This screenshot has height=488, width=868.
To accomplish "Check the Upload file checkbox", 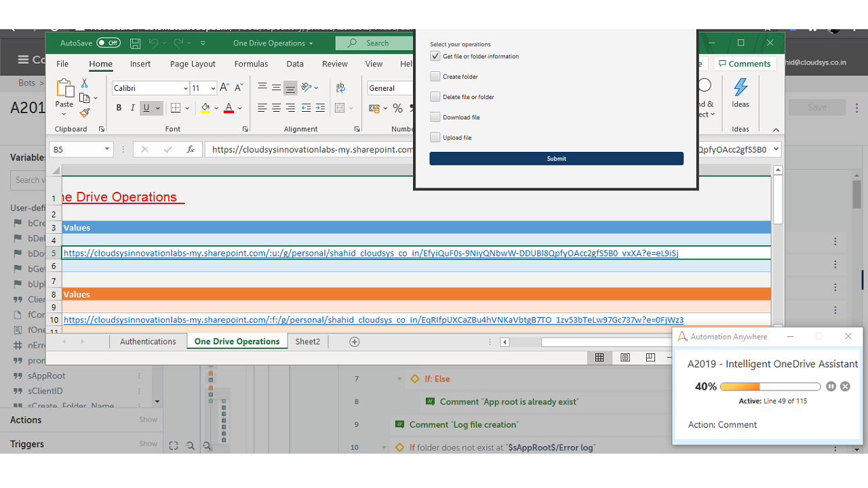I will coord(435,138).
